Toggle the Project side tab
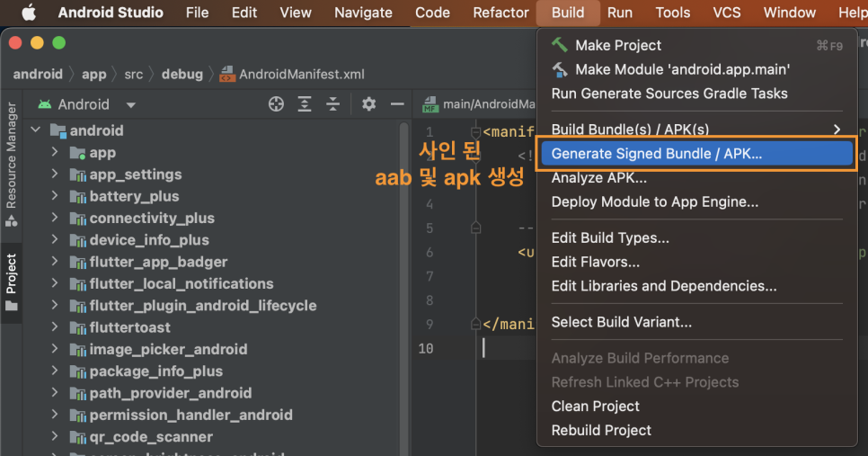Screen dimensions: 868x456 pos(11,282)
